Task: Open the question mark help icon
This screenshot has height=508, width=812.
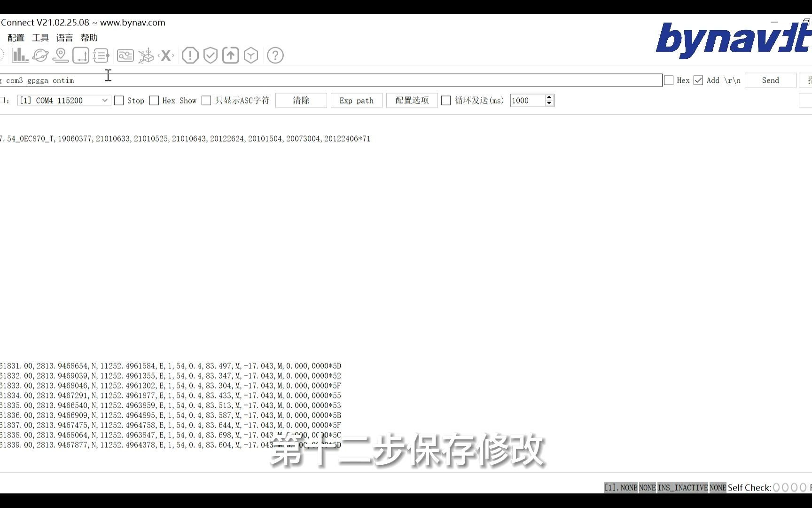Action: [275, 56]
